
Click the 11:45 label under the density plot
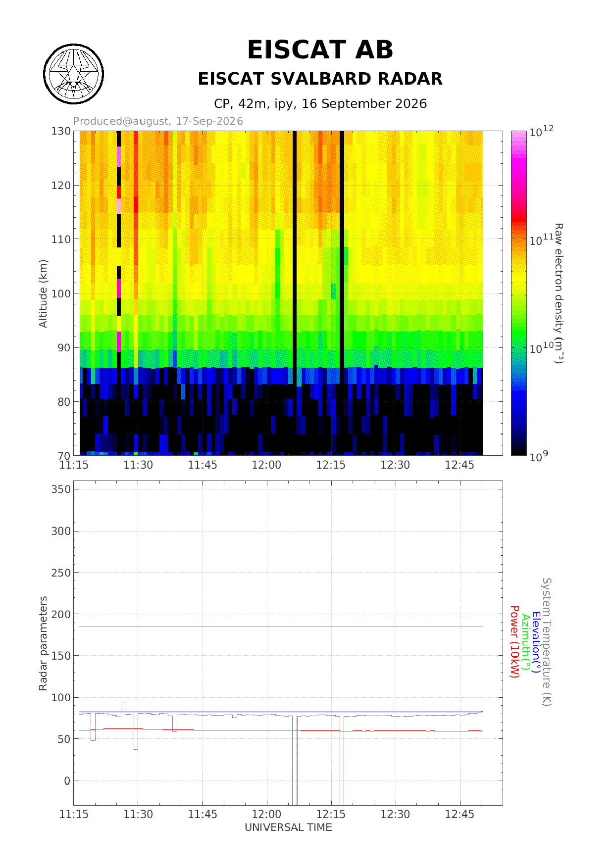click(203, 465)
